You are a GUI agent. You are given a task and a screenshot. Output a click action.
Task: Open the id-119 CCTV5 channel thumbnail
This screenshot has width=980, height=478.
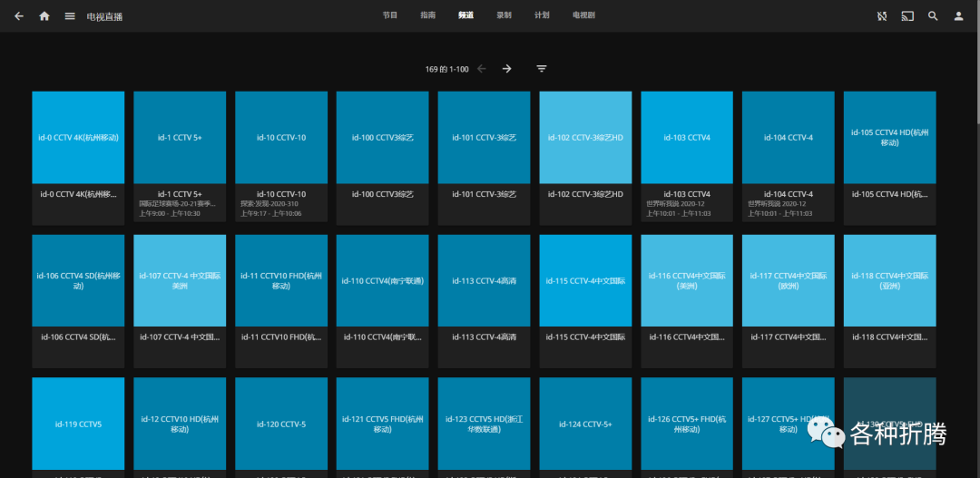[78, 424]
